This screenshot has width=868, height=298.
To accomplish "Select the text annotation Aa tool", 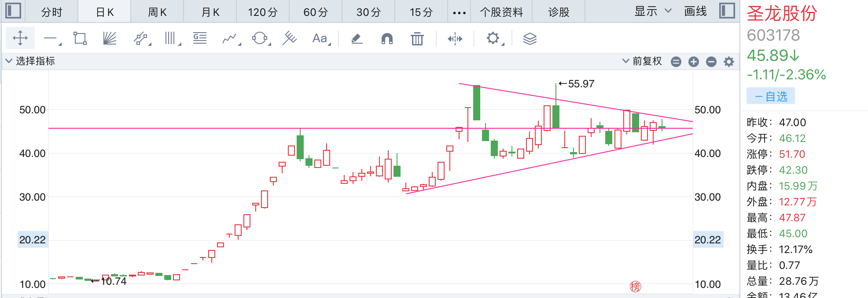I will (x=320, y=38).
